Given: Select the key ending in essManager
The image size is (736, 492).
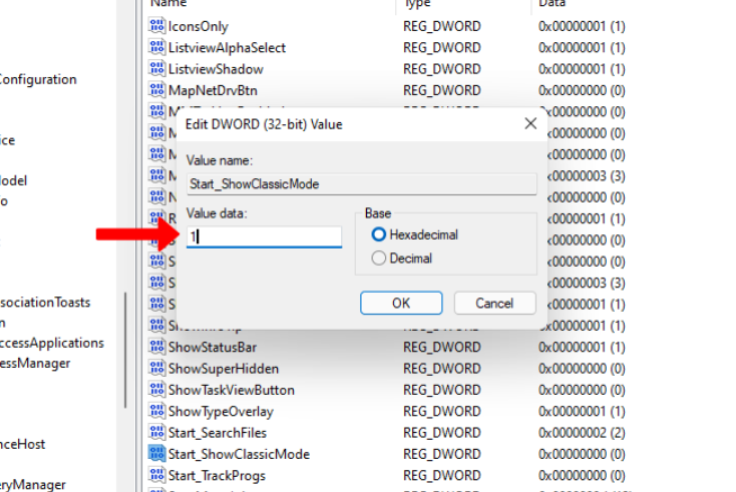Looking at the screenshot, I should 35,363.
